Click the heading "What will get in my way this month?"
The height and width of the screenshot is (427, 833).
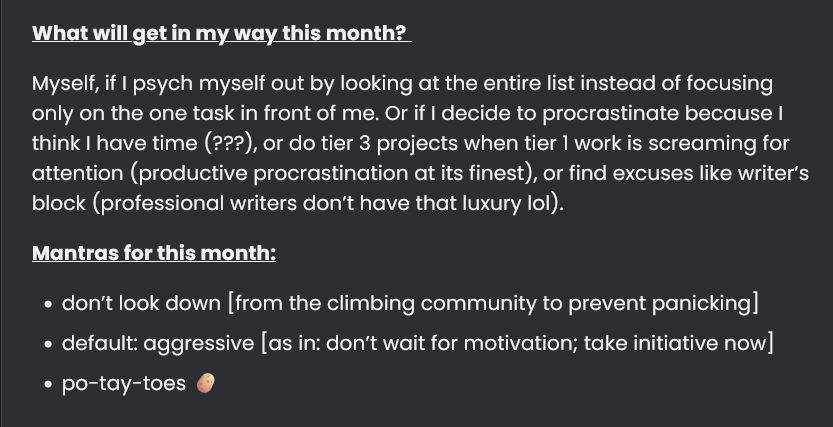coord(222,33)
